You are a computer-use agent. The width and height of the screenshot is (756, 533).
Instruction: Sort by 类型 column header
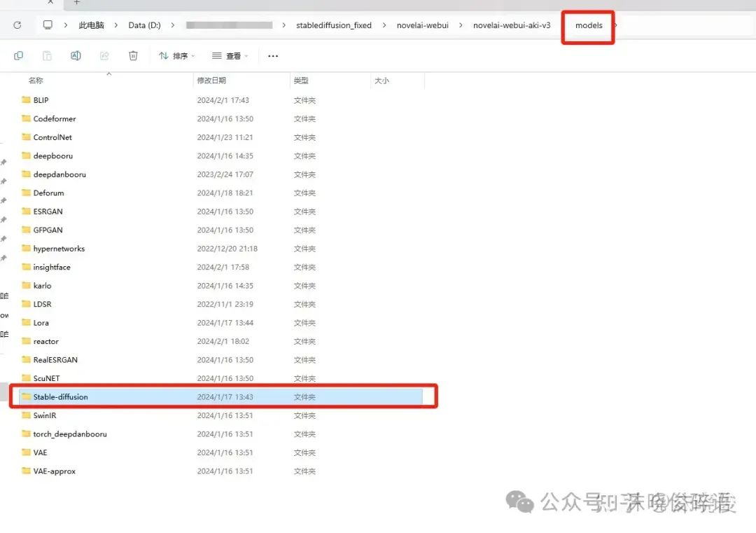(x=301, y=81)
